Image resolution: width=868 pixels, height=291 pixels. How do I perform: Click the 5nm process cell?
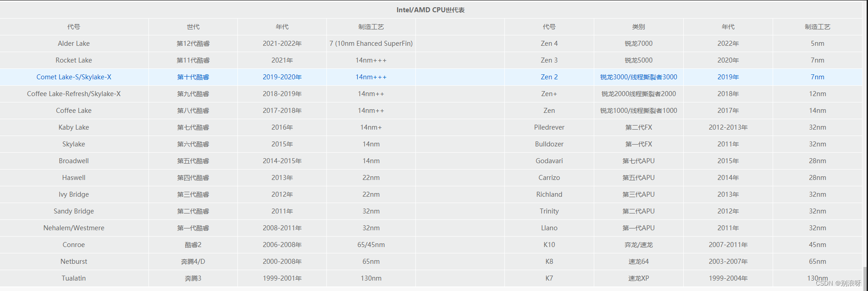click(817, 44)
